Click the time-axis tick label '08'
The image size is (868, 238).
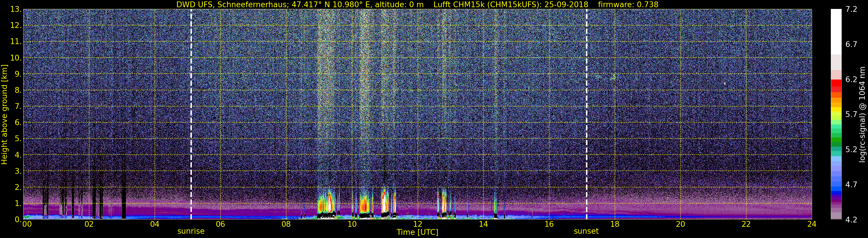286,224
